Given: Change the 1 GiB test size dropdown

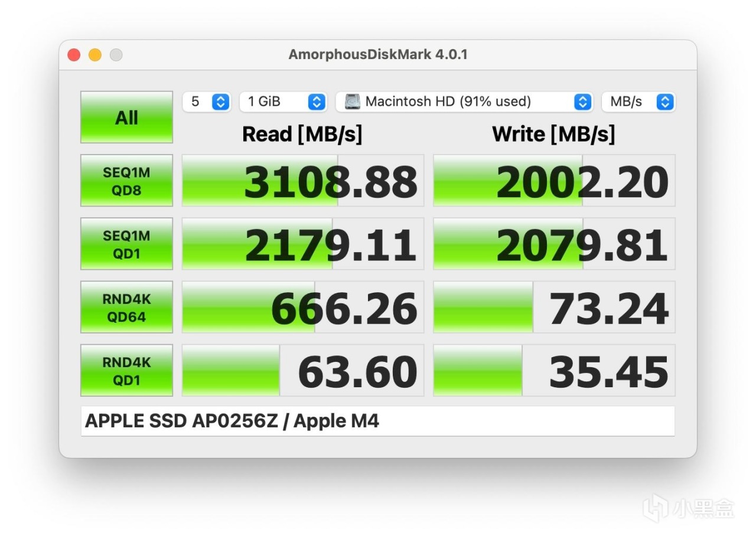Looking at the screenshot, I should 283,102.
